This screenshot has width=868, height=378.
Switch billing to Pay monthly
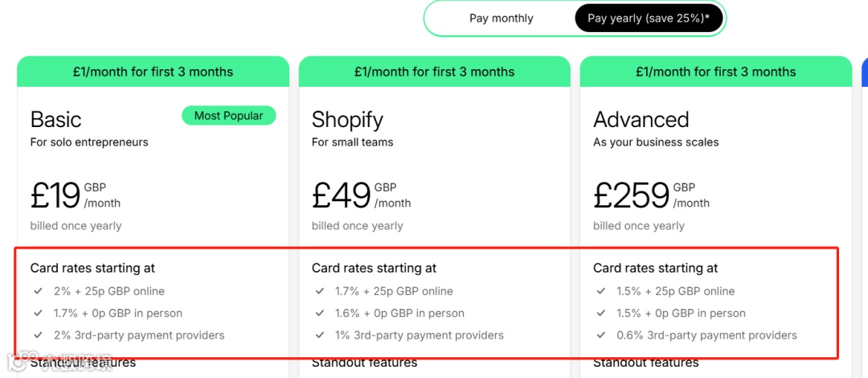point(501,18)
